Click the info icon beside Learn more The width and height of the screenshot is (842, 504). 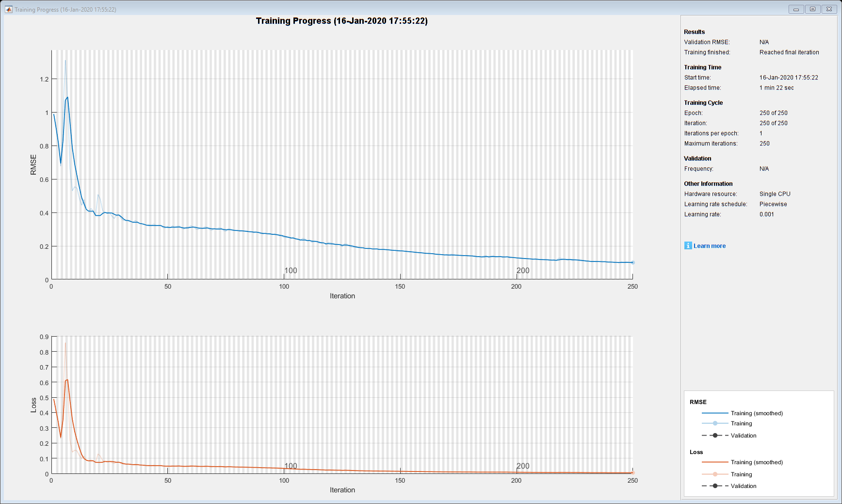(687, 246)
